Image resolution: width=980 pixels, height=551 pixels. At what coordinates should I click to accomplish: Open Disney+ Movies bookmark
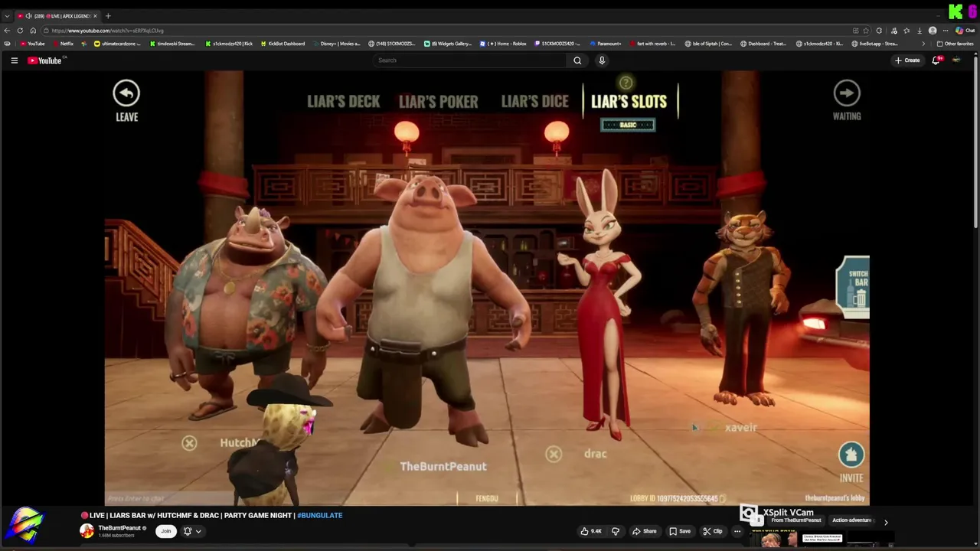click(336, 44)
